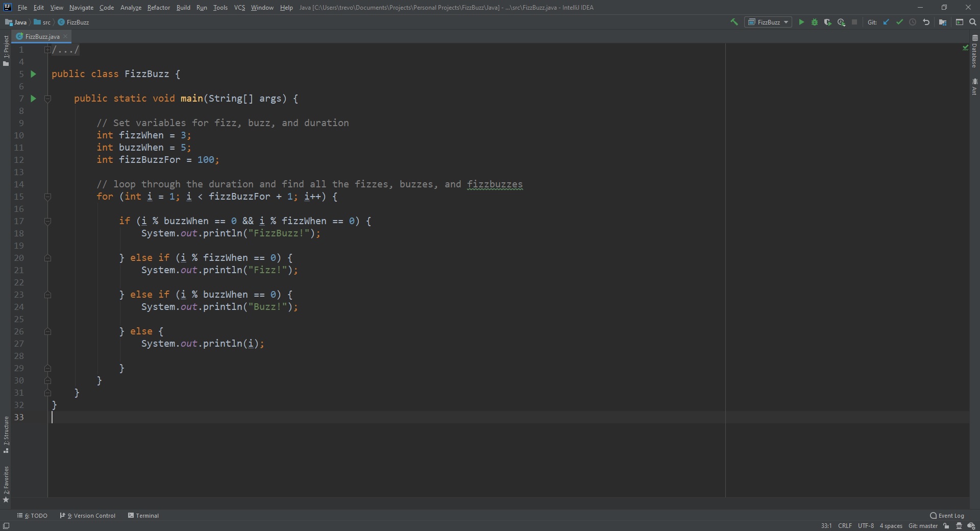Open the Navigate menu
The width and height of the screenshot is (980, 531).
click(x=81, y=8)
